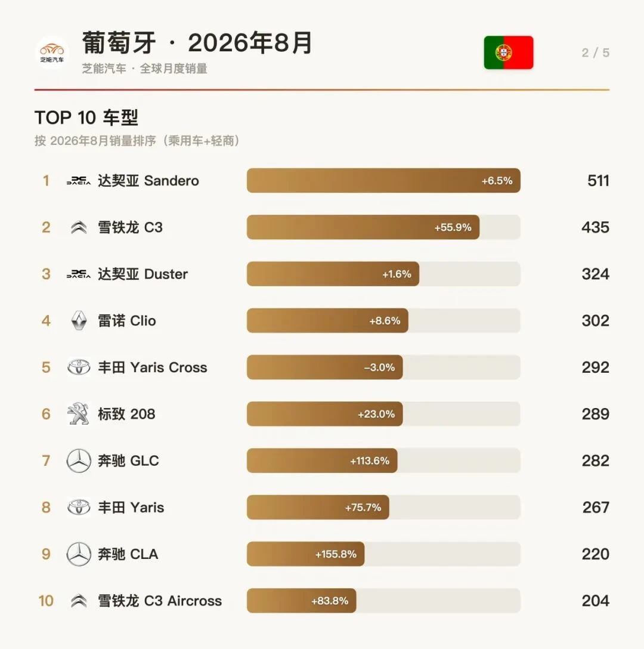The image size is (644, 649).
Task: Click the Sandero +6.5% sales bar
Action: pyautogui.click(x=383, y=181)
